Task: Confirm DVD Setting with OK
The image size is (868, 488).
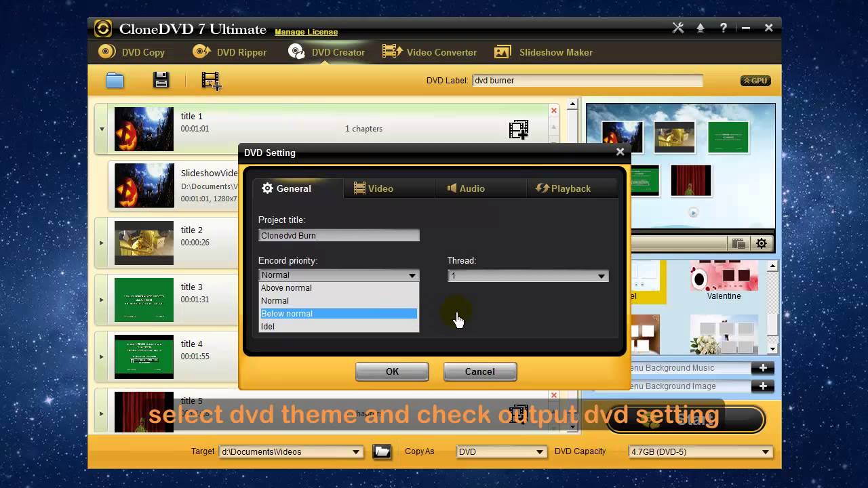Action: [392, 371]
